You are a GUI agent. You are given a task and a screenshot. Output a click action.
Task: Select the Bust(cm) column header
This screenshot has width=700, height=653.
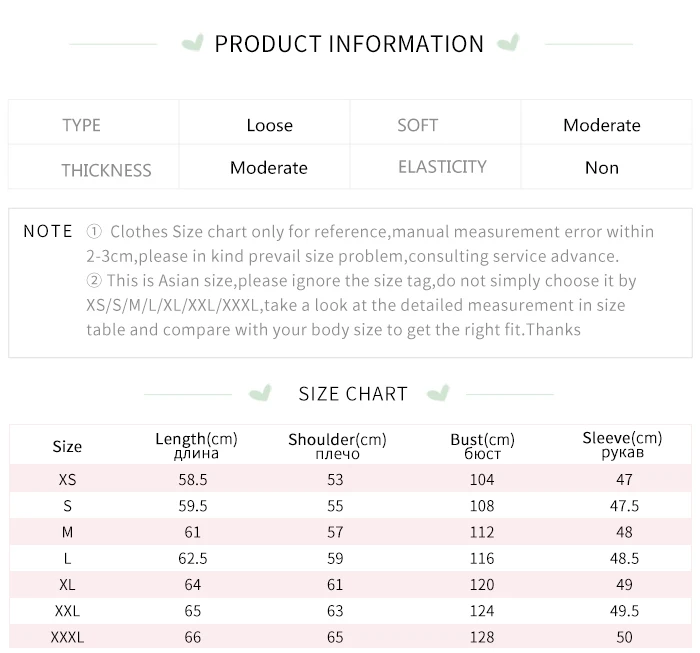(x=482, y=446)
